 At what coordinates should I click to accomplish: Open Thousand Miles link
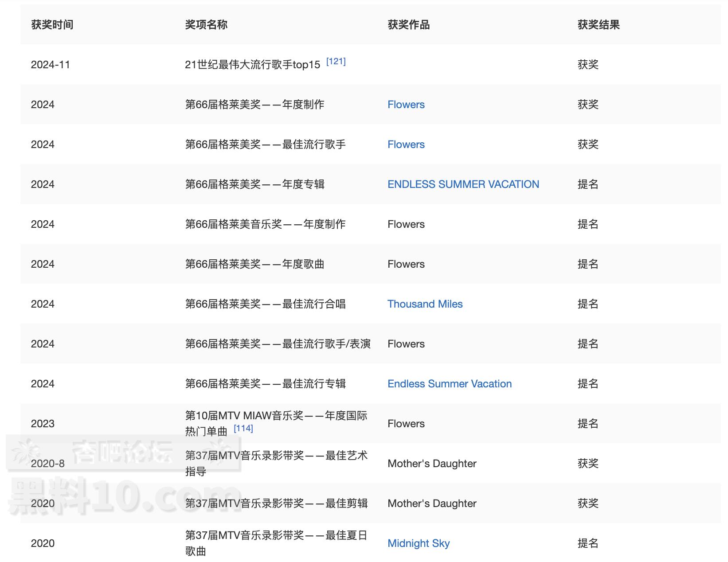coord(425,304)
